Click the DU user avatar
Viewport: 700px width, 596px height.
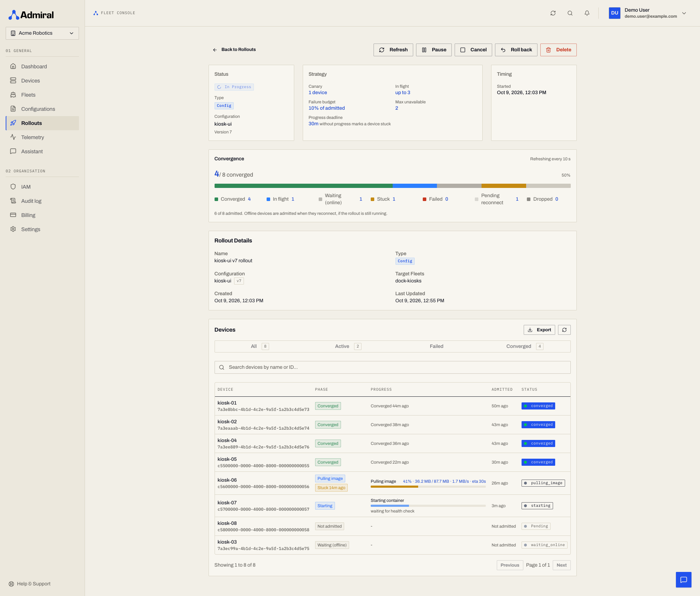coord(615,13)
